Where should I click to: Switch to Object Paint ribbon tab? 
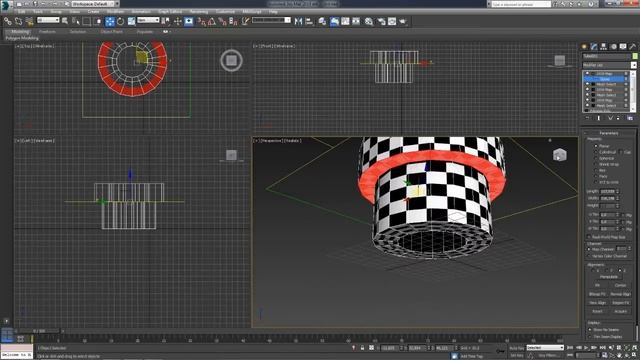click(112, 31)
